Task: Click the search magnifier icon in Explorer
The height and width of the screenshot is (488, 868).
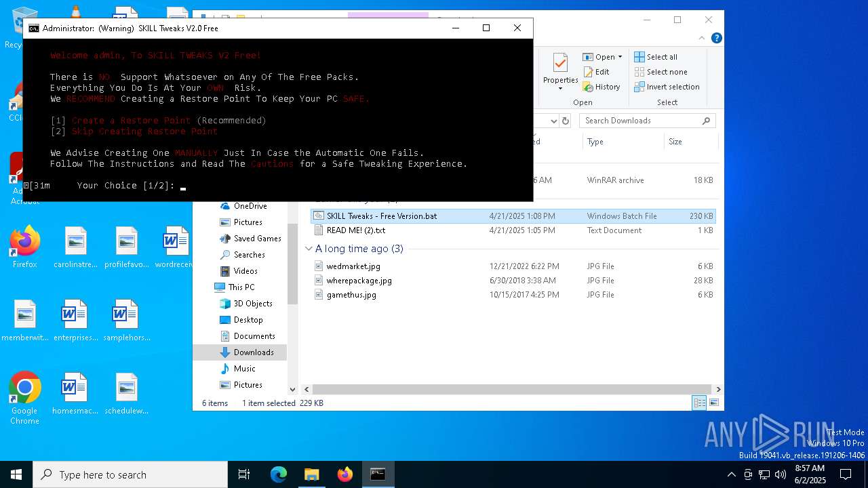Action: pos(707,121)
